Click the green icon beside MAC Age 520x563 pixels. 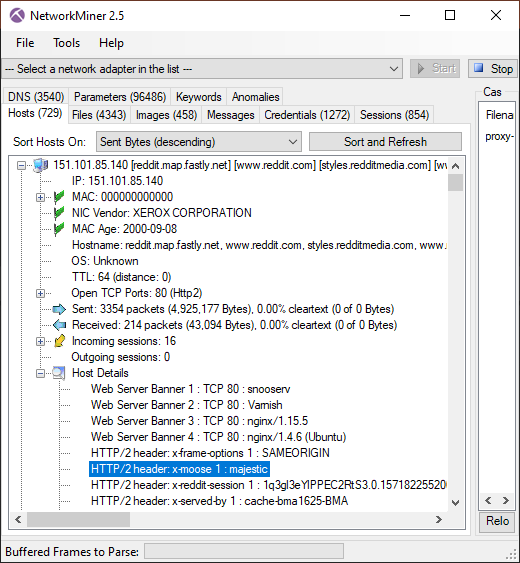tap(59, 229)
